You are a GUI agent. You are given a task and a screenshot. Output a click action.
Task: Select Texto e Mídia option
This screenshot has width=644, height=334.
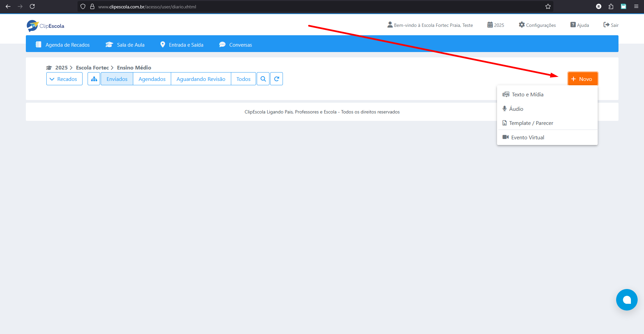[x=527, y=95]
